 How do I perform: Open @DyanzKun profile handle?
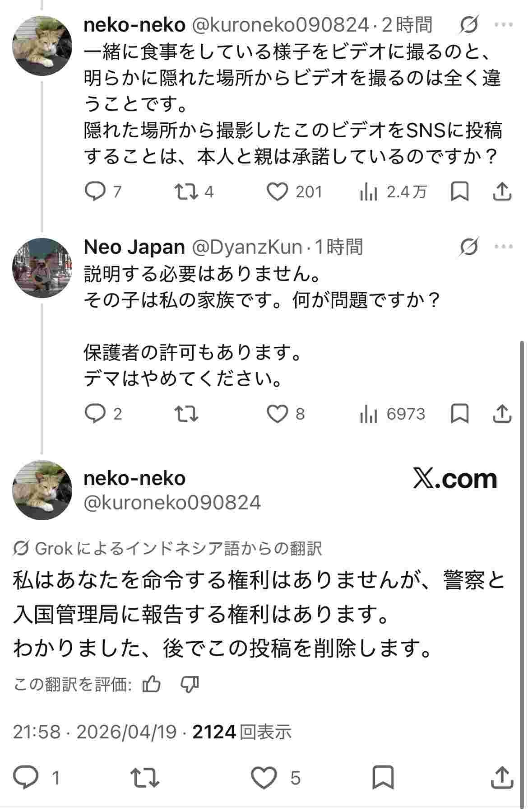[x=247, y=247]
